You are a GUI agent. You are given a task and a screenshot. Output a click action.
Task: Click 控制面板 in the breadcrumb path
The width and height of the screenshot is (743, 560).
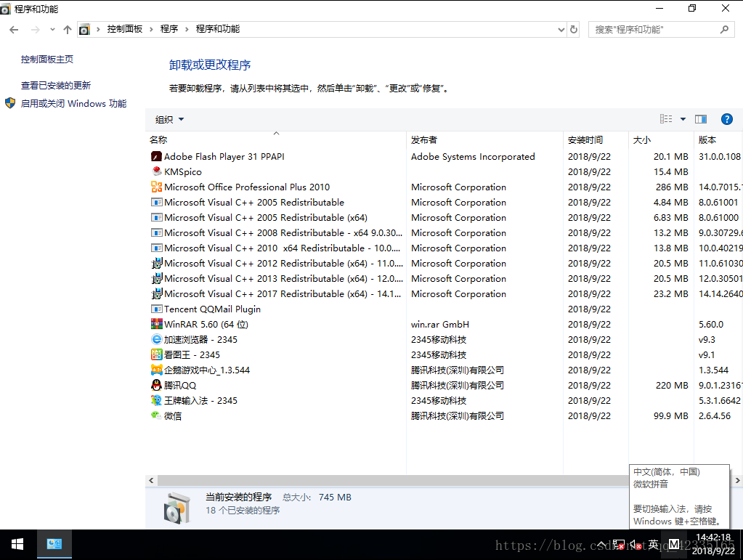coord(125,29)
